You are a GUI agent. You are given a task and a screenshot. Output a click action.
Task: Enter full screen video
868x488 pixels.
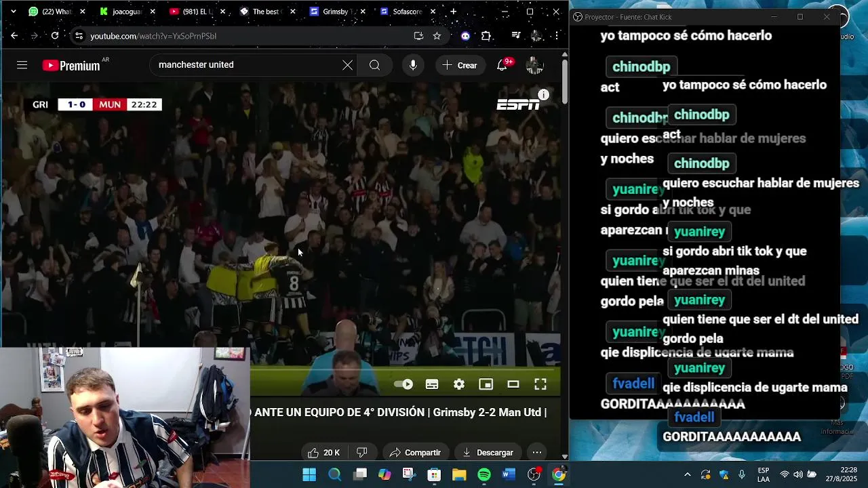point(540,384)
